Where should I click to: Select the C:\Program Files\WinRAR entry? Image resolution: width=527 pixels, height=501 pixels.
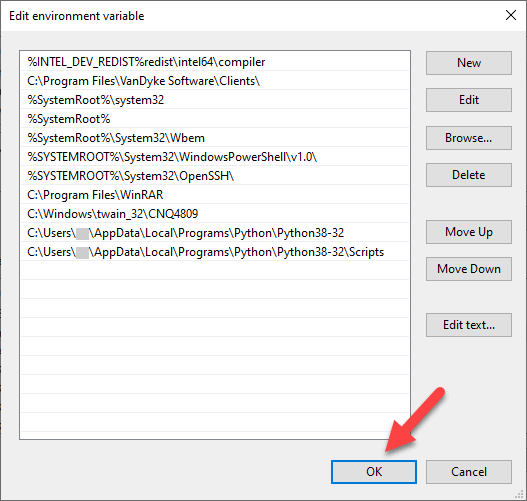215,195
